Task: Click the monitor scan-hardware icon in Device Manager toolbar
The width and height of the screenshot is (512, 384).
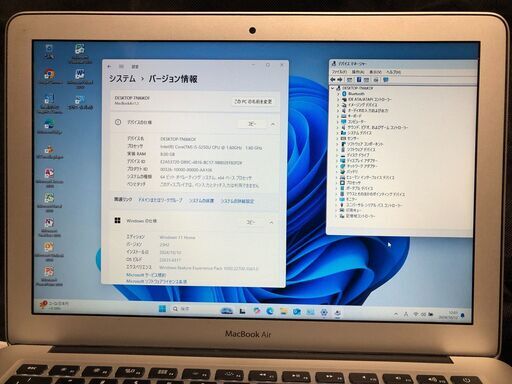Action: [x=386, y=80]
